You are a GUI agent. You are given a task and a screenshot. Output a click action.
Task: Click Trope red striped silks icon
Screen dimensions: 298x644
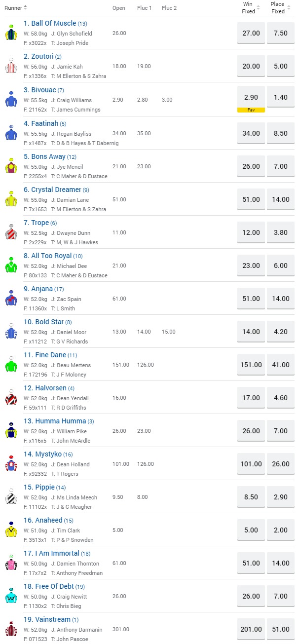(x=11, y=232)
